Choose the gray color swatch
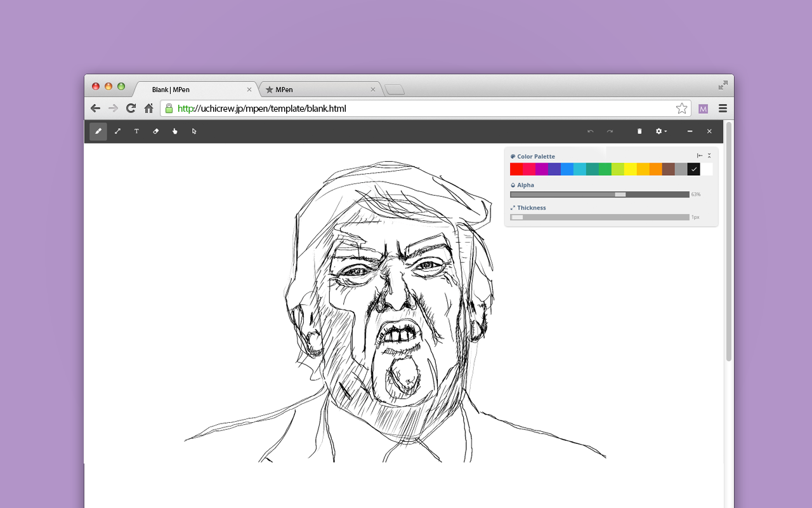Screen dimensions: 812x508 (x=681, y=169)
